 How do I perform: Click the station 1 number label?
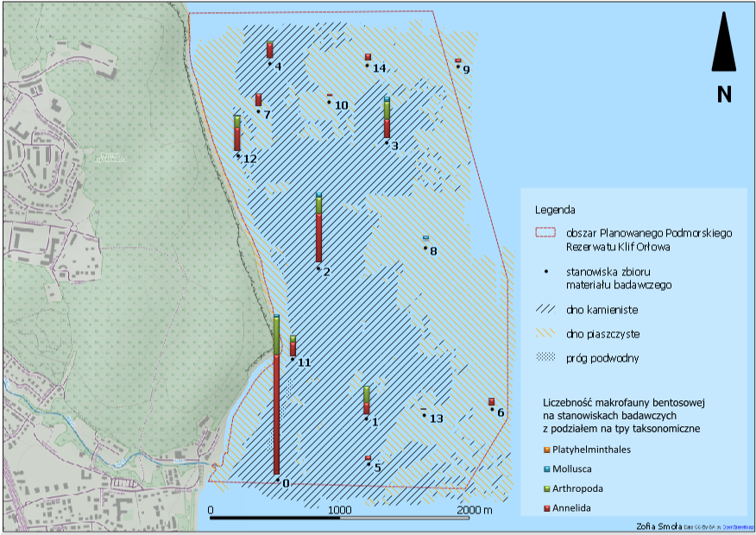[375, 422]
